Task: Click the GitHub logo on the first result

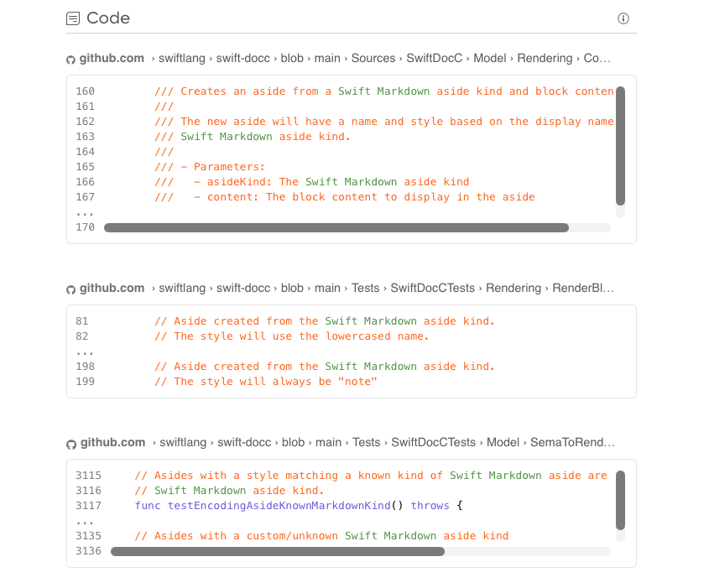Action: [70, 59]
